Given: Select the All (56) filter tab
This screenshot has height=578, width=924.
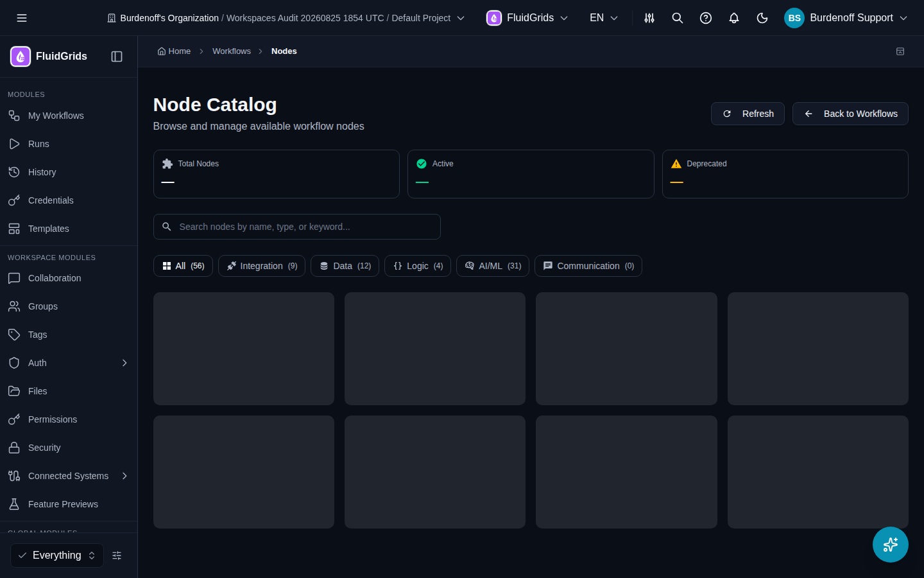Looking at the screenshot, I should [x=183, y=266].
